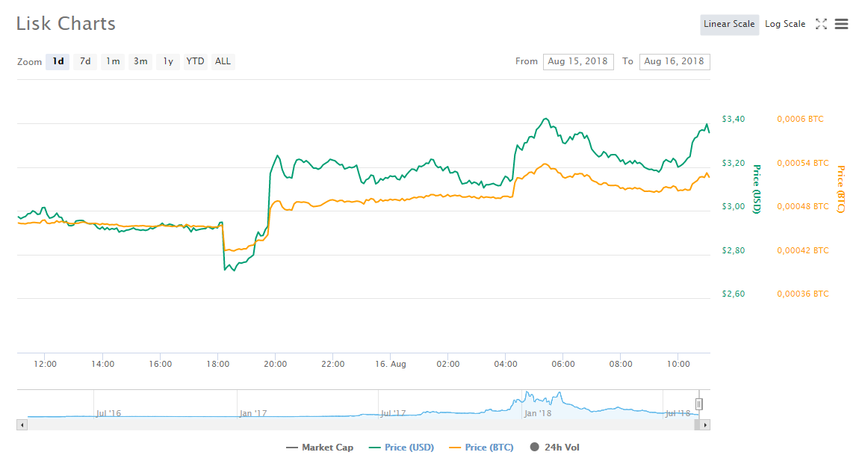
Task: Toggle fullscreen chart view icon
Action: click(821, 24)
